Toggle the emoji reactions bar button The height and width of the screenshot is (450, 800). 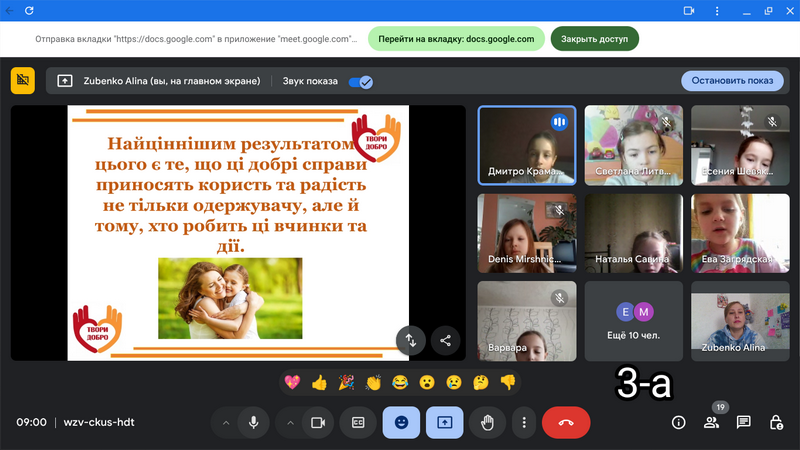pos(401,422)
